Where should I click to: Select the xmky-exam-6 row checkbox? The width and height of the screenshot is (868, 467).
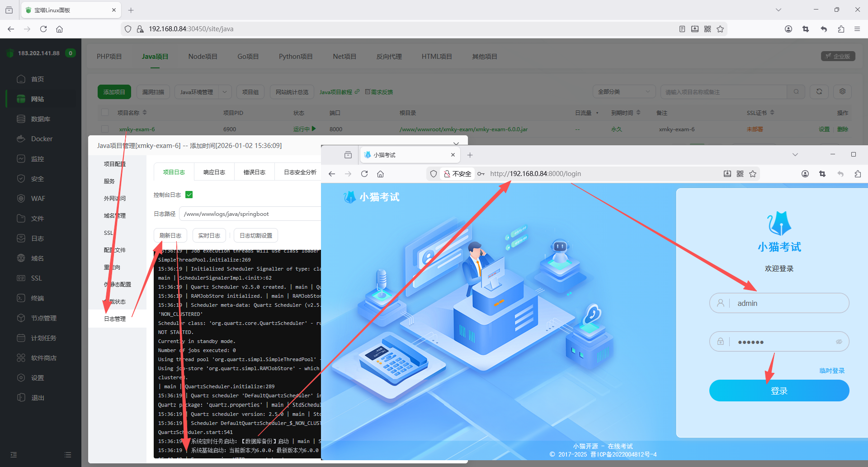pos(105,129)
